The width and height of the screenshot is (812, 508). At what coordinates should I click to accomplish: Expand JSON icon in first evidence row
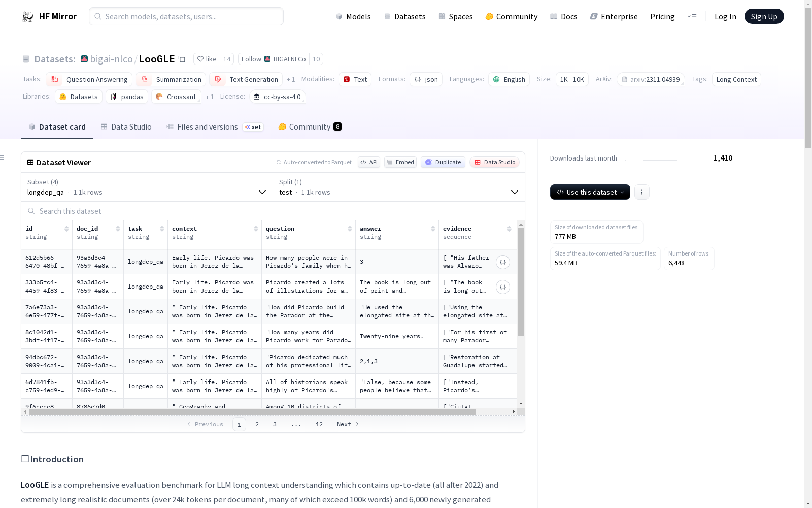click(x=502, y=262)
